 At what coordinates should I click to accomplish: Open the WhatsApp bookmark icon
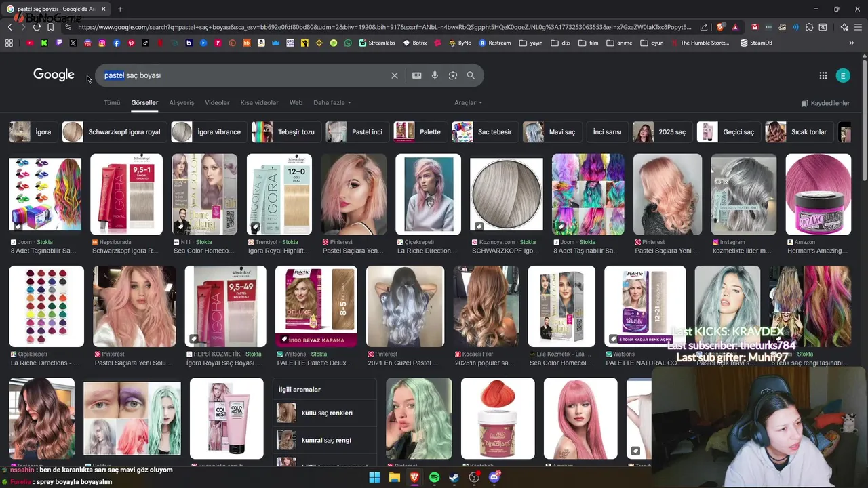tap(348, 43)
